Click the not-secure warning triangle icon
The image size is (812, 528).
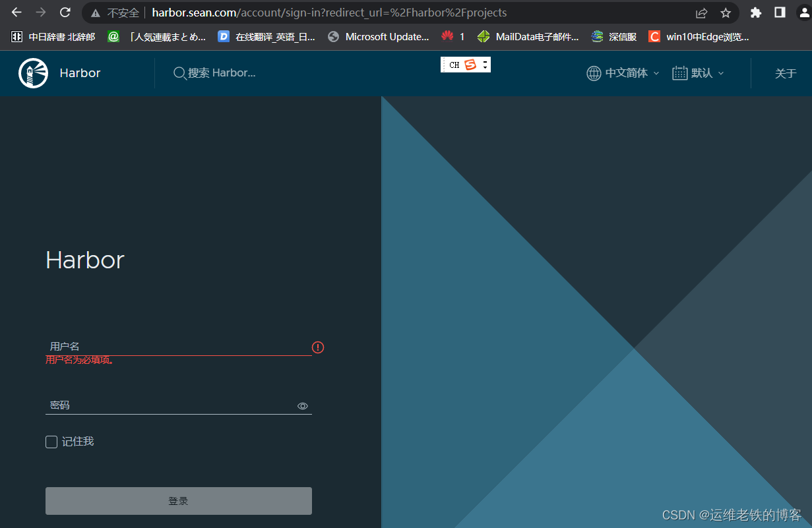coord(96,13)
